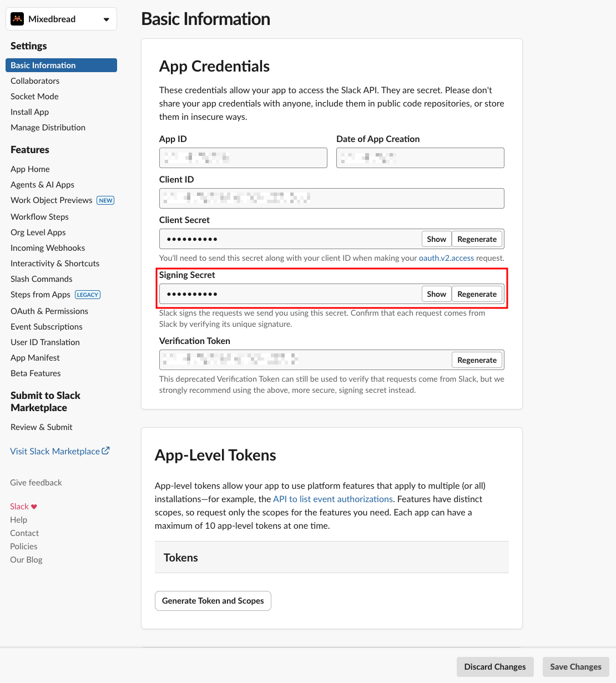This screenshot has height=683, width=616.
Task: Open the Contact footer link
Action: [x=24, y=533]
